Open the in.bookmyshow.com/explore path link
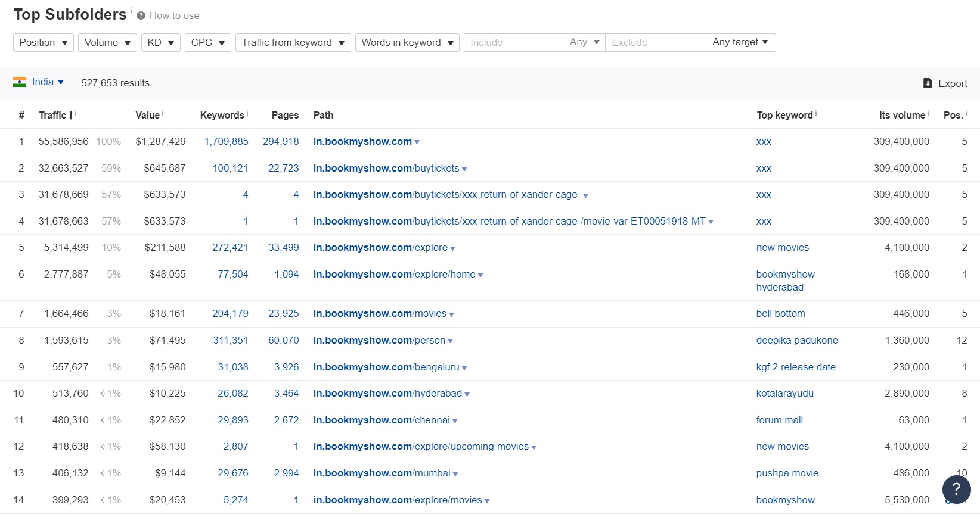This screenshot has width=980, height=514. pyautogui.click(x=380, y=247)
